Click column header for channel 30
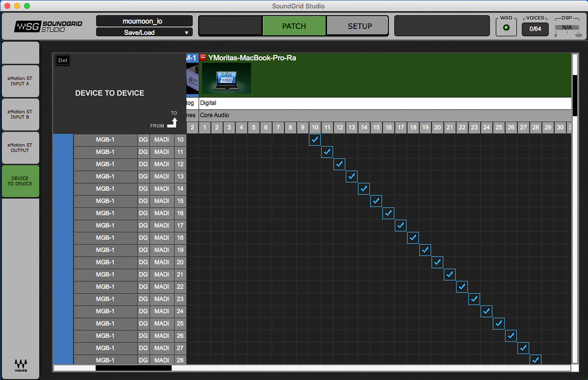Screen dimensions: 588x380 [560, 128]
